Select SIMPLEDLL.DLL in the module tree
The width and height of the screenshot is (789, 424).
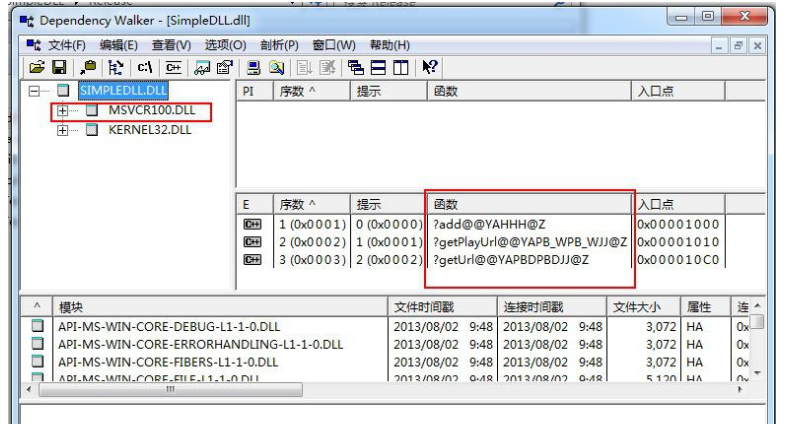(x=123, y=91)
